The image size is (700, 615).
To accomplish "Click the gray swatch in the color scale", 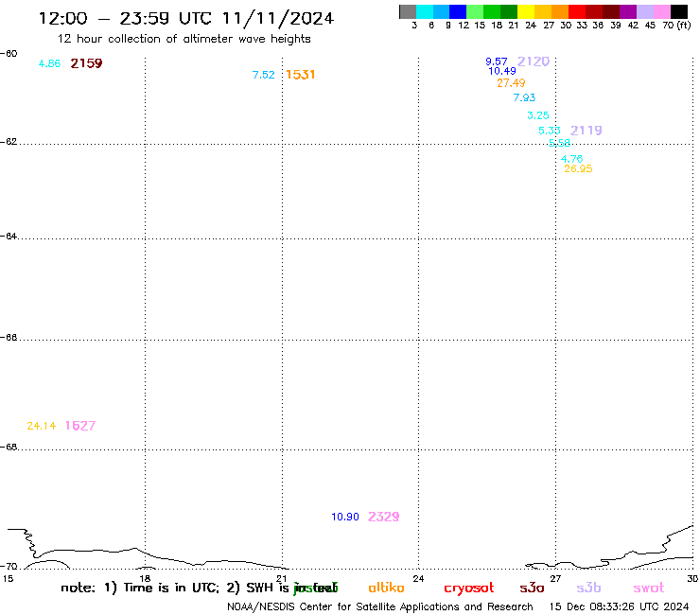I will [408, 11].
